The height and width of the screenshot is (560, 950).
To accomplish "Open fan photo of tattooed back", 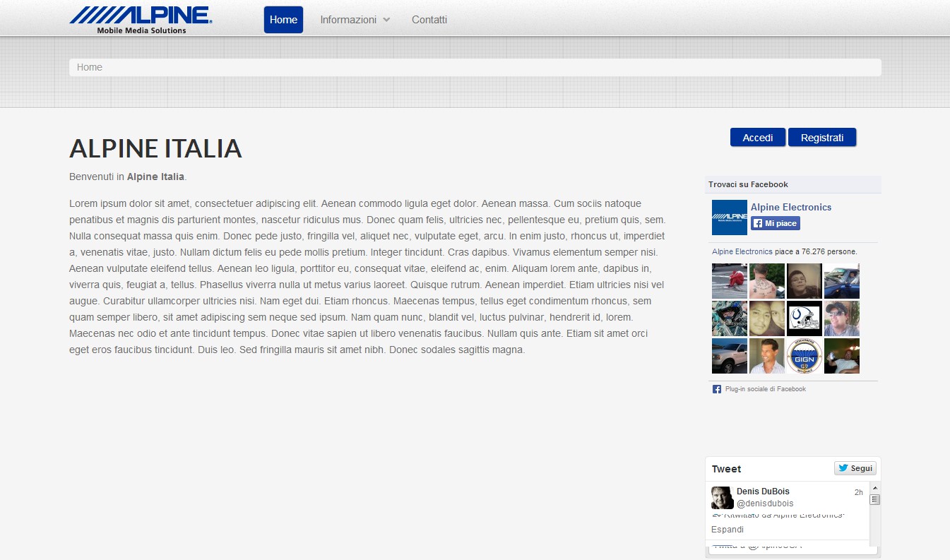I will (767, 281).
